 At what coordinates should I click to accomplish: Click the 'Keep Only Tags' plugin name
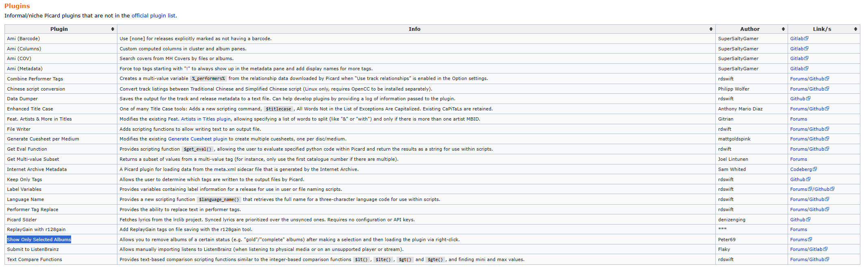click(24, 179)
